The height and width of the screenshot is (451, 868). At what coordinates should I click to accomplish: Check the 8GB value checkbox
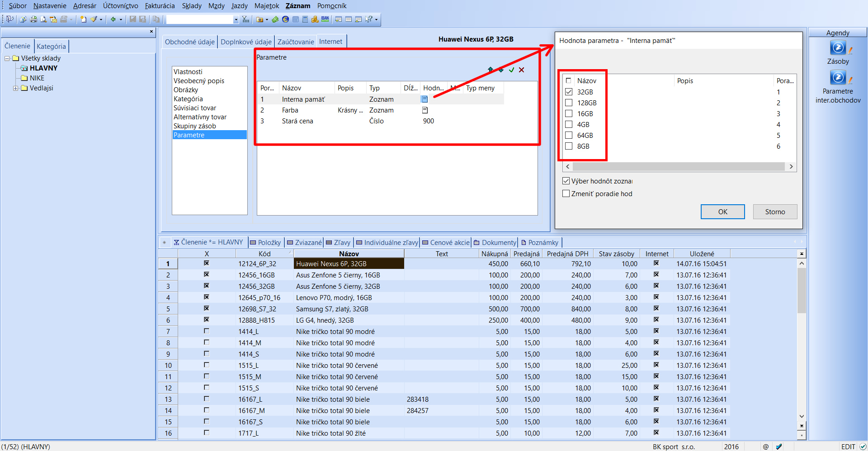coord(569,146)
